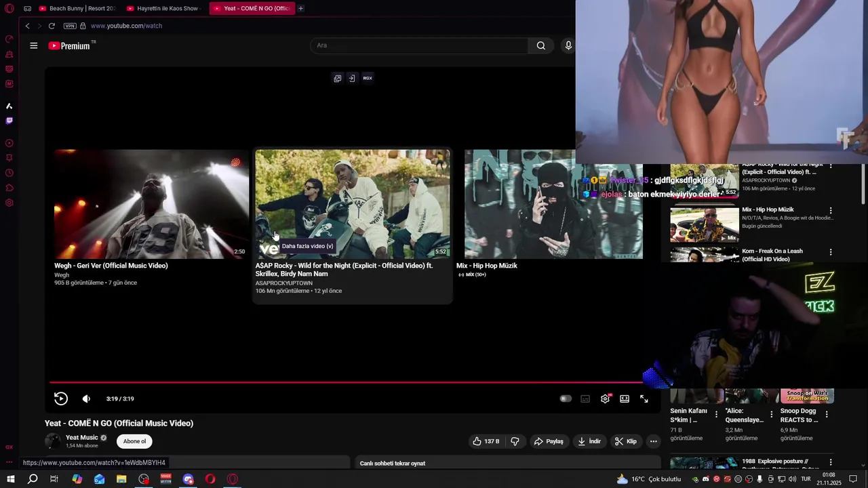868x488 pixels.
Task: Open the Yeat Music channel link
Action: coord(82,437)
